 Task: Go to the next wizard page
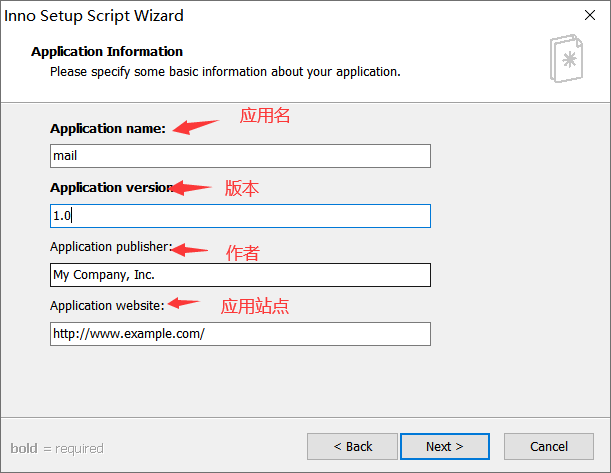(445, 447)
